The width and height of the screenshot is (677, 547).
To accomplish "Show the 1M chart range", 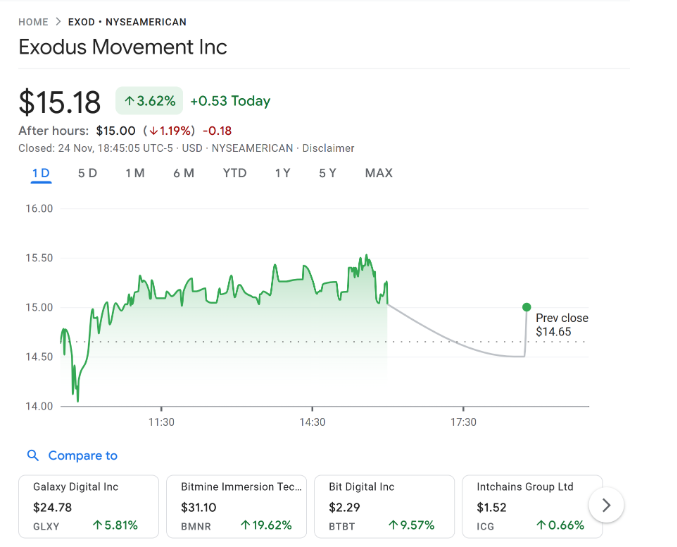I will [135, 173].
